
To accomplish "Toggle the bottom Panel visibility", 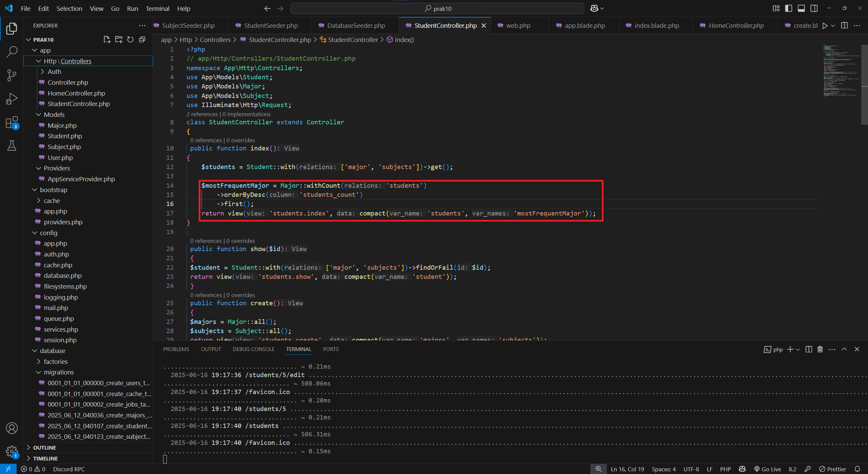I will 801,8.
